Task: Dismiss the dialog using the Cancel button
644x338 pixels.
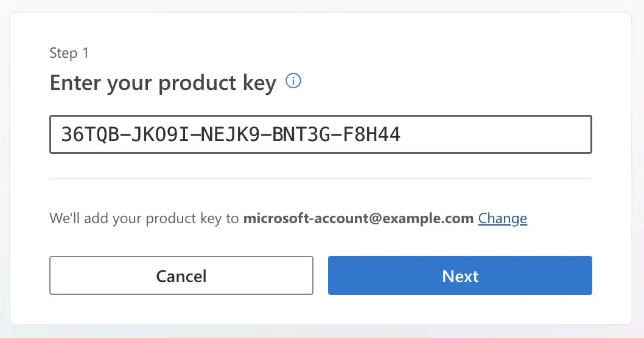Action: [181, 275]
